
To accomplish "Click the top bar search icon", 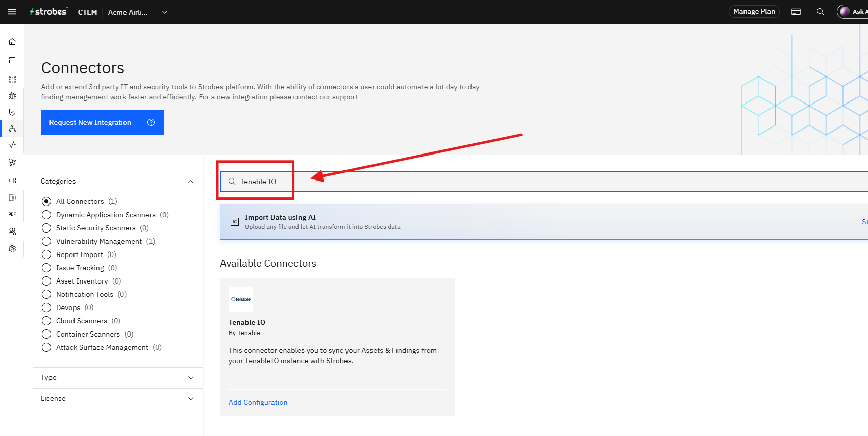I will click(x=821, y=12).
